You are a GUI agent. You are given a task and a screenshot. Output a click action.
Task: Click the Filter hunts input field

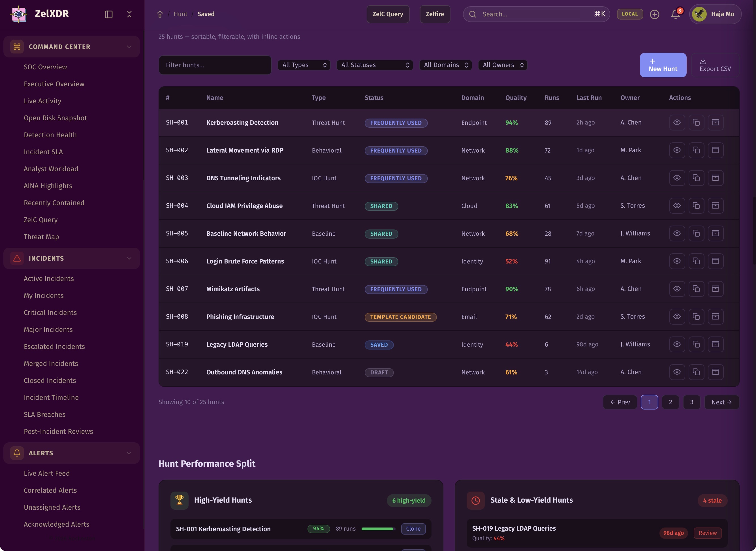215,65
